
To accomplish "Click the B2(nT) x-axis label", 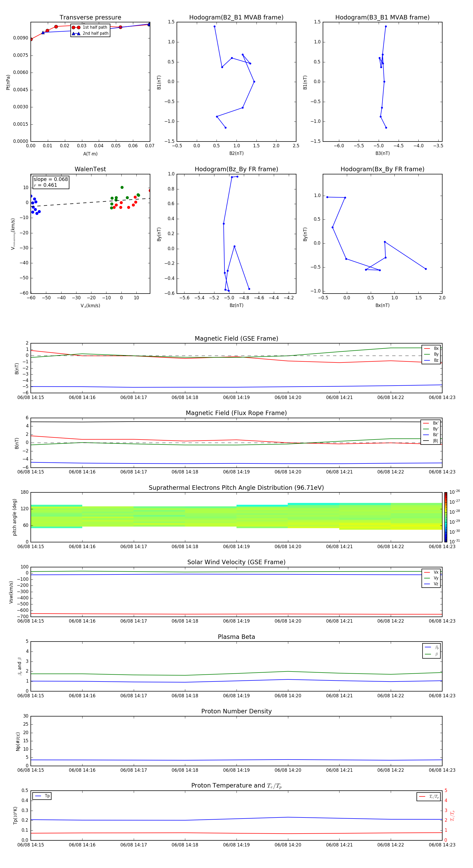I will pos(236,153).
